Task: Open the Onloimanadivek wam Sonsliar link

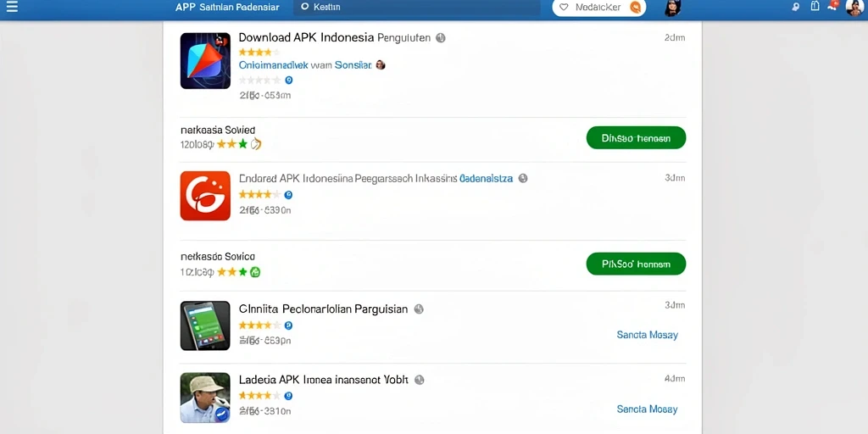Action: pyautogui.click(x=305, y=64)
